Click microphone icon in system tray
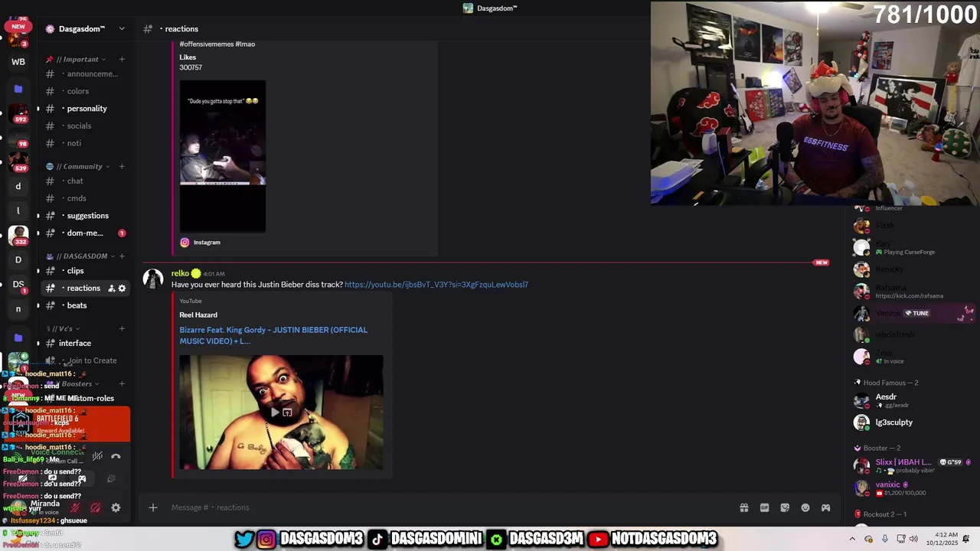This screenshot has width=980, height=551. pos(885,540)
